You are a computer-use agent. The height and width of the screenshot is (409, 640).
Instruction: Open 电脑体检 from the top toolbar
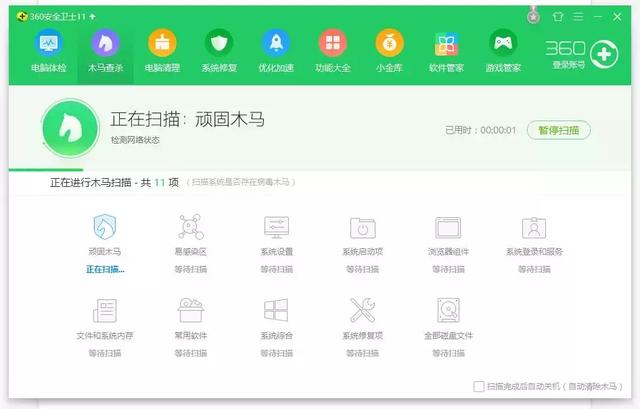click(x=49, y=51)
